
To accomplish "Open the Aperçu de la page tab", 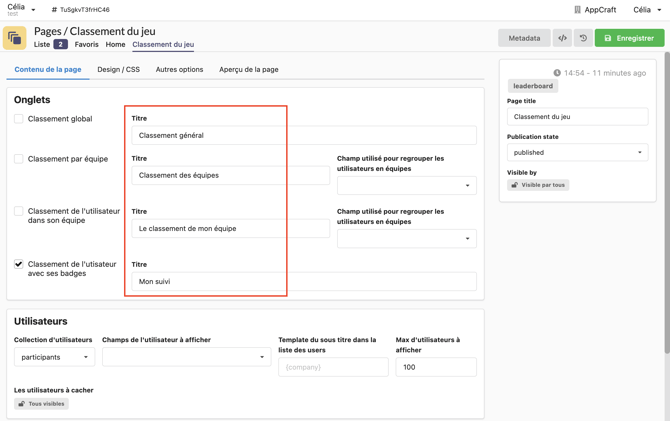I will pyautogui.click(x=249, y=70).
